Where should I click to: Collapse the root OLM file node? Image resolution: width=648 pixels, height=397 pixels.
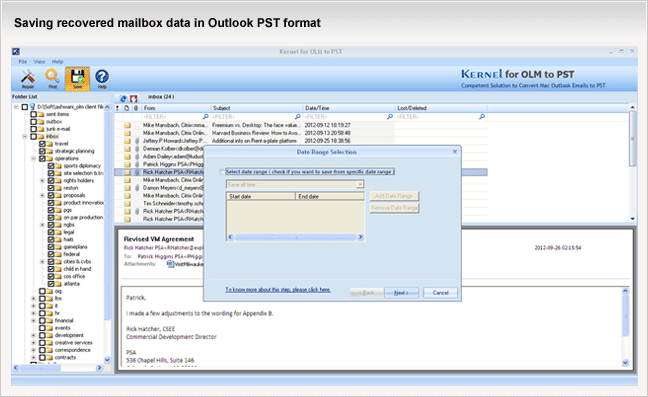pyautogui.click(x=16, y=107)
